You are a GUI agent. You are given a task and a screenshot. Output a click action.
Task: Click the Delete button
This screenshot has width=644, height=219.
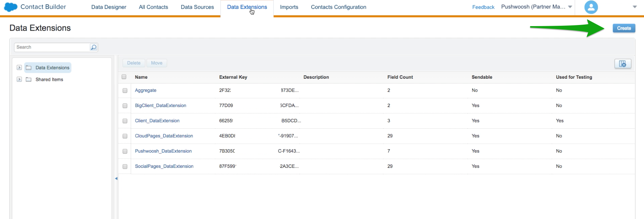[134, 63]
